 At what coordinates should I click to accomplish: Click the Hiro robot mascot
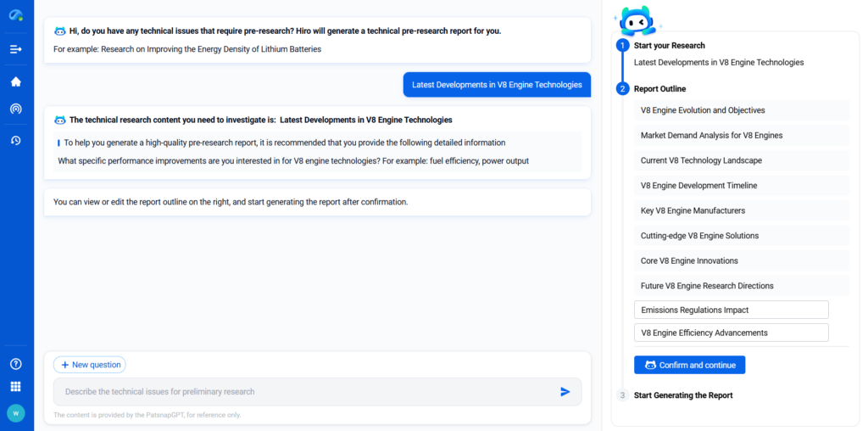point(636,20)
